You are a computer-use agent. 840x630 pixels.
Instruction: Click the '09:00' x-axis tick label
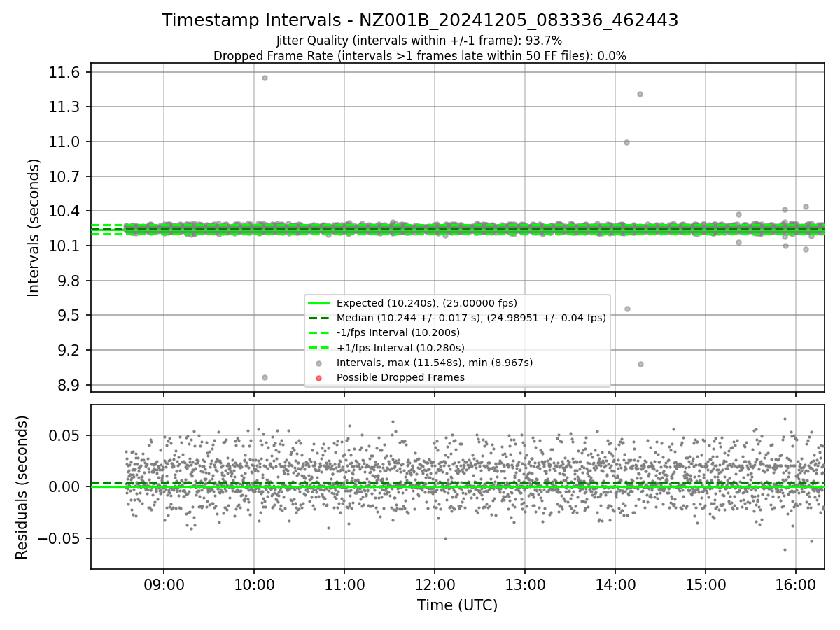[164, 584]
